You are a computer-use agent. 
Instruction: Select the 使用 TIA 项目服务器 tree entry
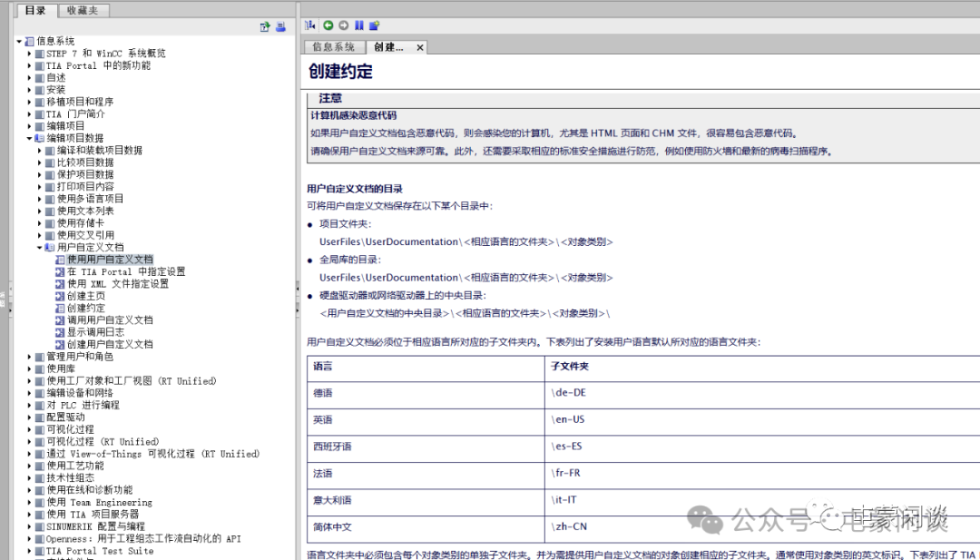click(93, 515)
